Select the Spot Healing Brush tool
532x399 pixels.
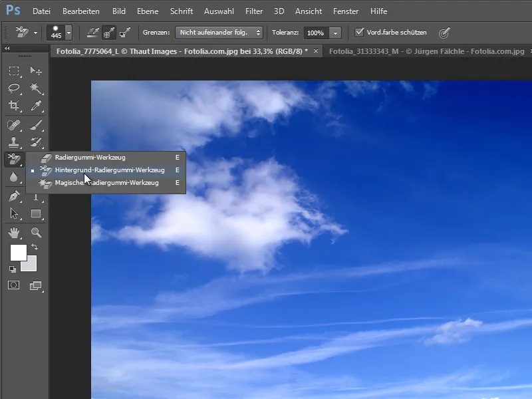click(14, 125)
